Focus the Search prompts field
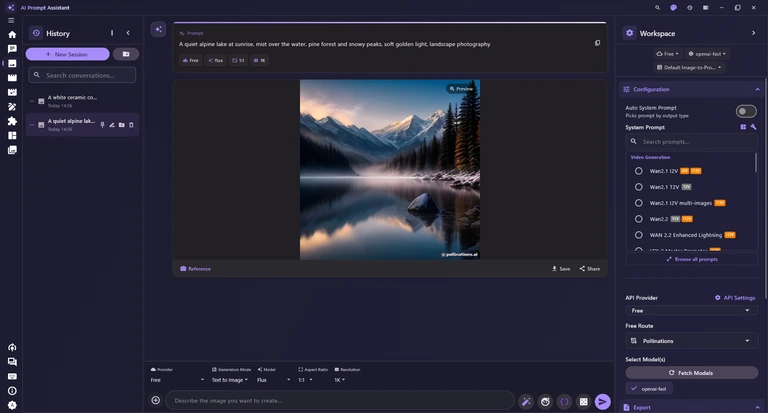 point(692,142)
